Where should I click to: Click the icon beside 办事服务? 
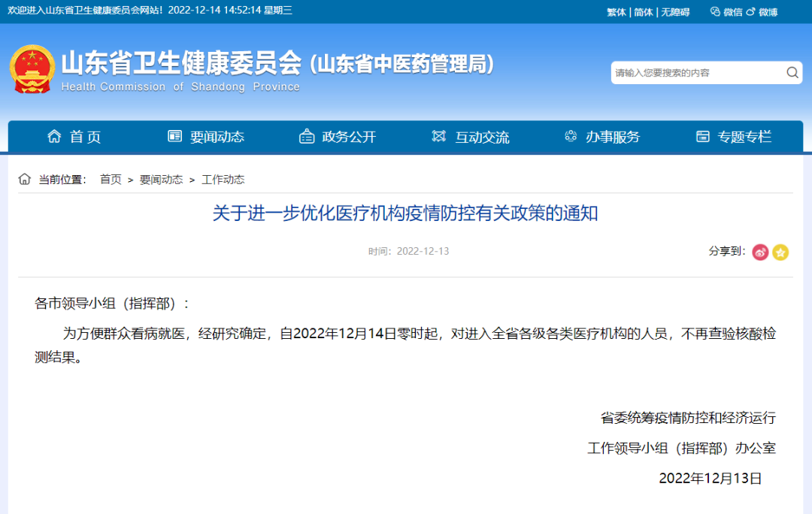point(571,136)
